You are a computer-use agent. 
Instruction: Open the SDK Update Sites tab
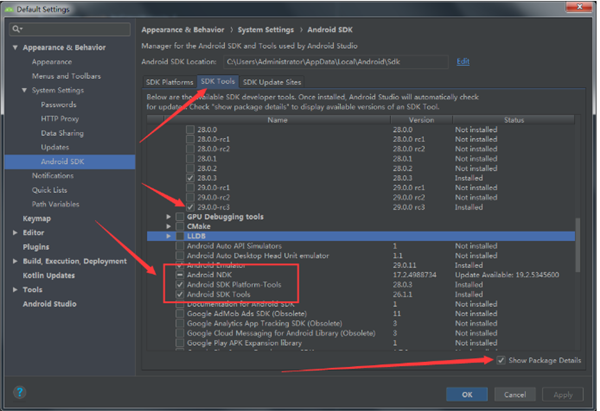[271, 81]
